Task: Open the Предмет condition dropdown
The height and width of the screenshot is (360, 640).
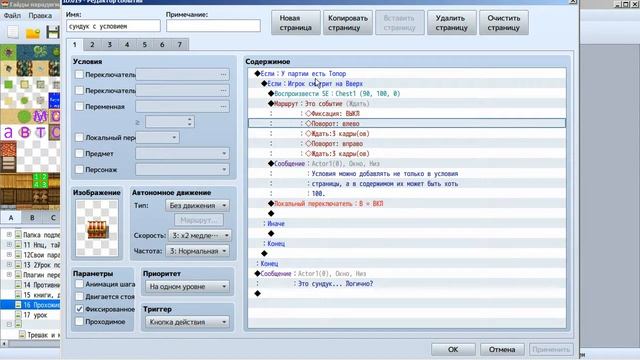Action: [x=182, y=153]
